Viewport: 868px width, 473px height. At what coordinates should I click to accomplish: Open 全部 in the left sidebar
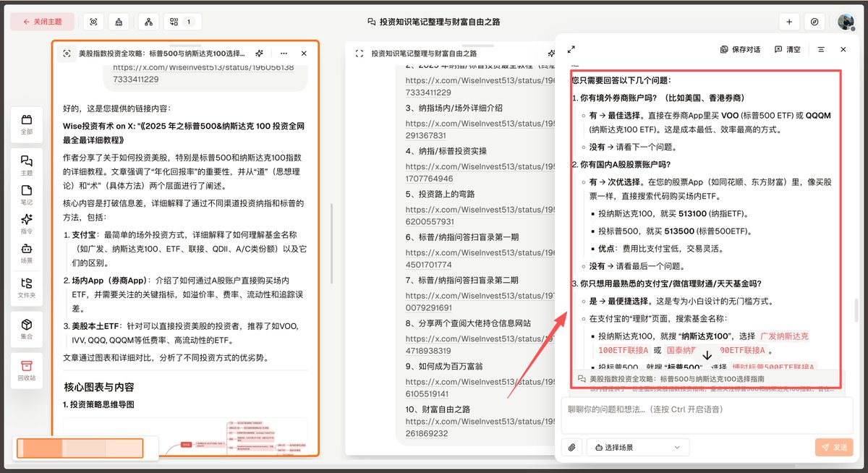click(x=27, y=124)
